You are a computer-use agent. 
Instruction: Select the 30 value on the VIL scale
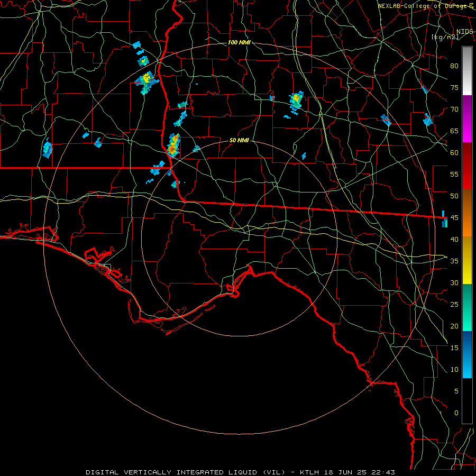[454, 282]
